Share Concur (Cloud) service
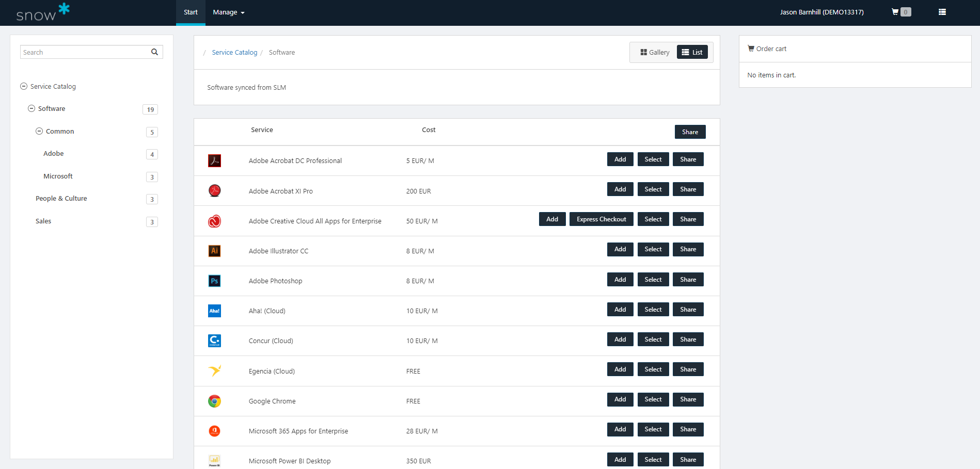This screenshot has width=980, height=469. click(x=688, y=339)
